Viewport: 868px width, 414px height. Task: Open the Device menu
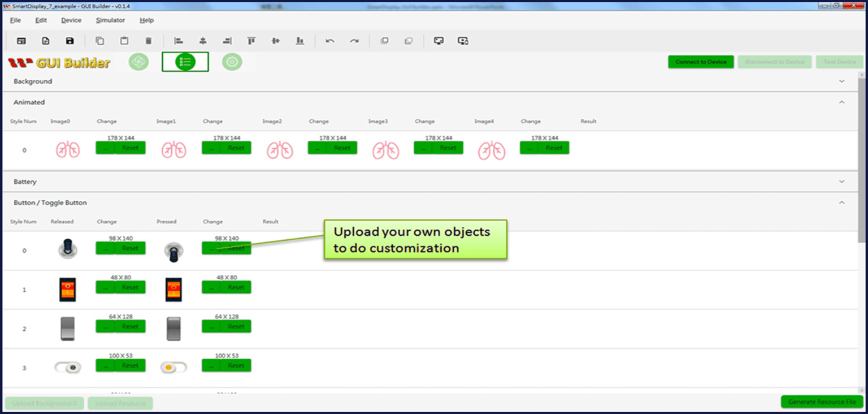click(71, 20)
